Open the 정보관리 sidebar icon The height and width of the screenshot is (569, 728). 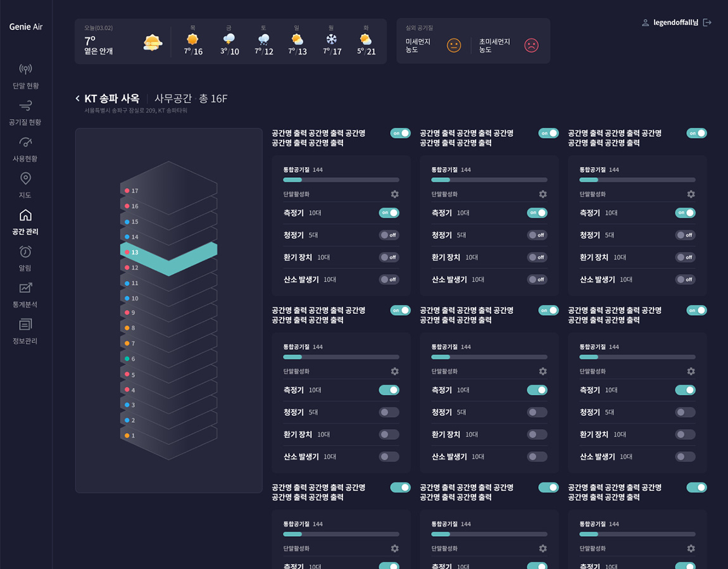(25, 325)
